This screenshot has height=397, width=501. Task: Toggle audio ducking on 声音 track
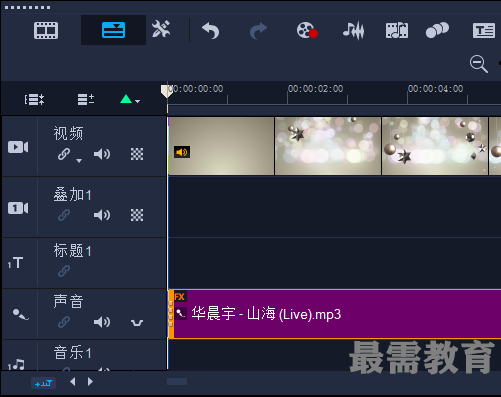click(x=137, y=322)
